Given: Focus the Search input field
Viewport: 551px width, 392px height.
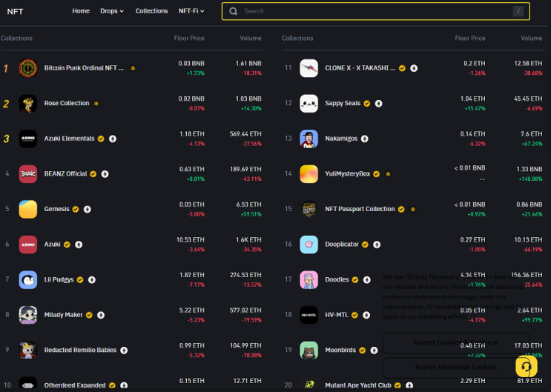Looking at the screenshot, I should coord(376,11).
